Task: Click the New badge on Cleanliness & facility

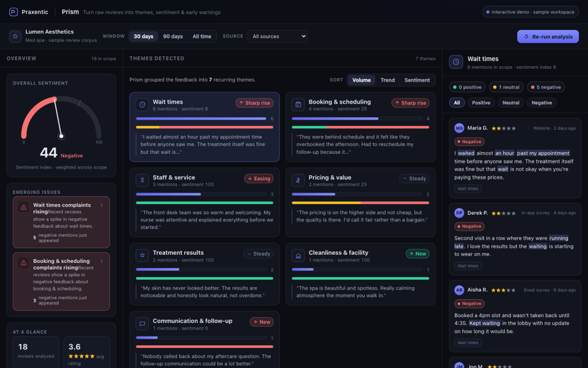Action: click(x=418, y=254)
